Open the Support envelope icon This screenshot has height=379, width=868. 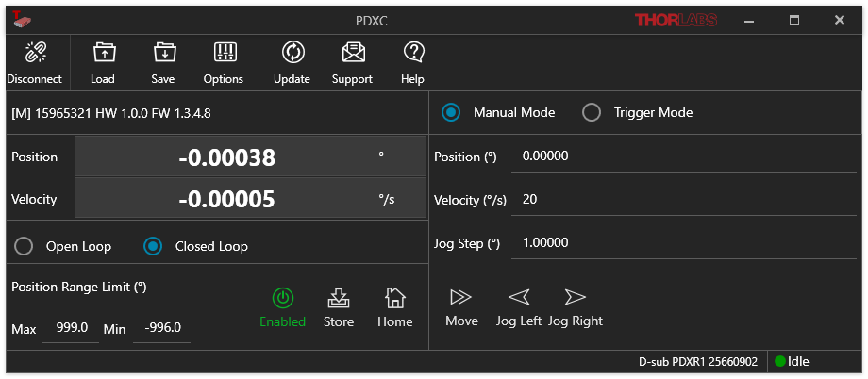coord(352,53)
